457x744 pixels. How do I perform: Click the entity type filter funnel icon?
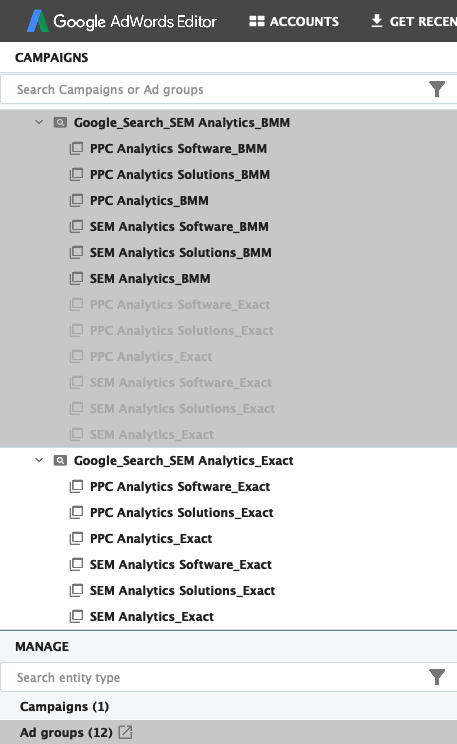coord(437,677)
